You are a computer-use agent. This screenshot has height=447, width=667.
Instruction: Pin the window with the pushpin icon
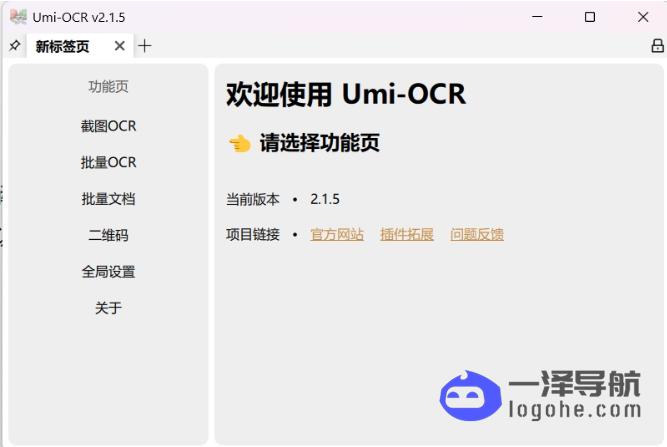(15, 45)
